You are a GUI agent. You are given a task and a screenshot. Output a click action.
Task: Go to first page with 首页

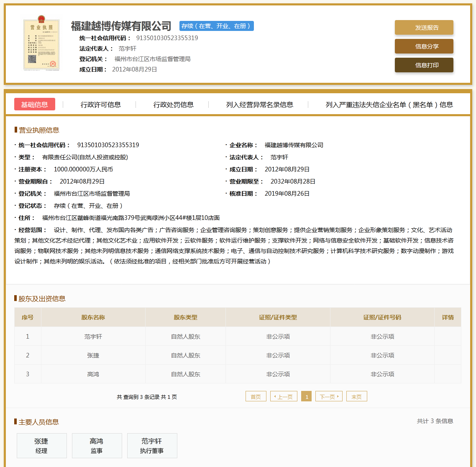pyautogui.click(x=256, y=396)
